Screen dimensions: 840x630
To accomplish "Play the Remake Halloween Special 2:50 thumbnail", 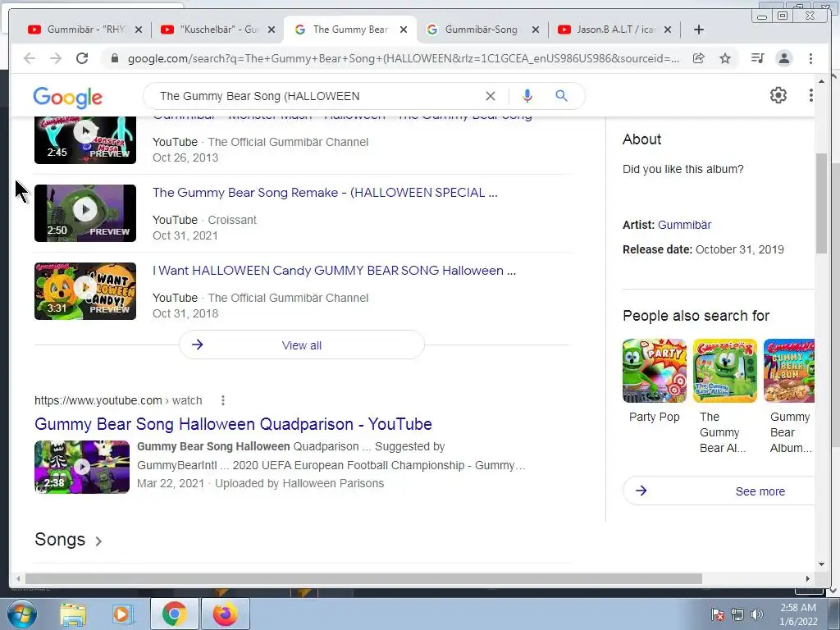I will pyautogui.click(x=85, y=213).
